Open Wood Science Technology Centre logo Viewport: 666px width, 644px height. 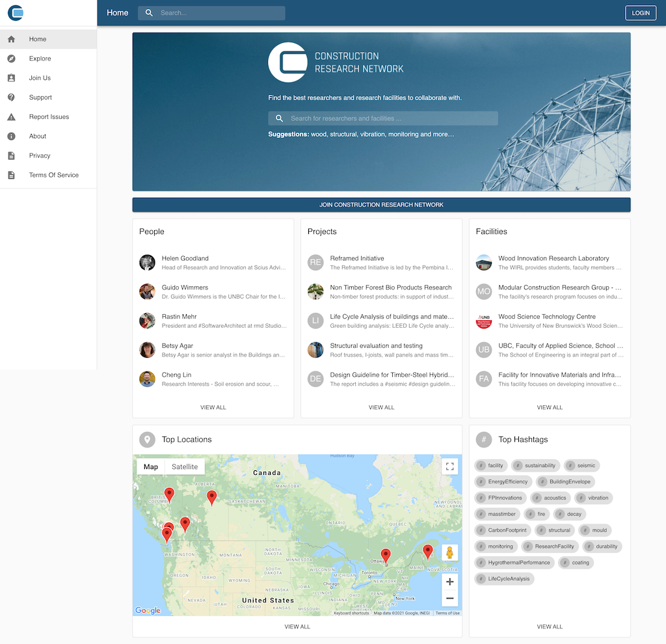(484, 321)
